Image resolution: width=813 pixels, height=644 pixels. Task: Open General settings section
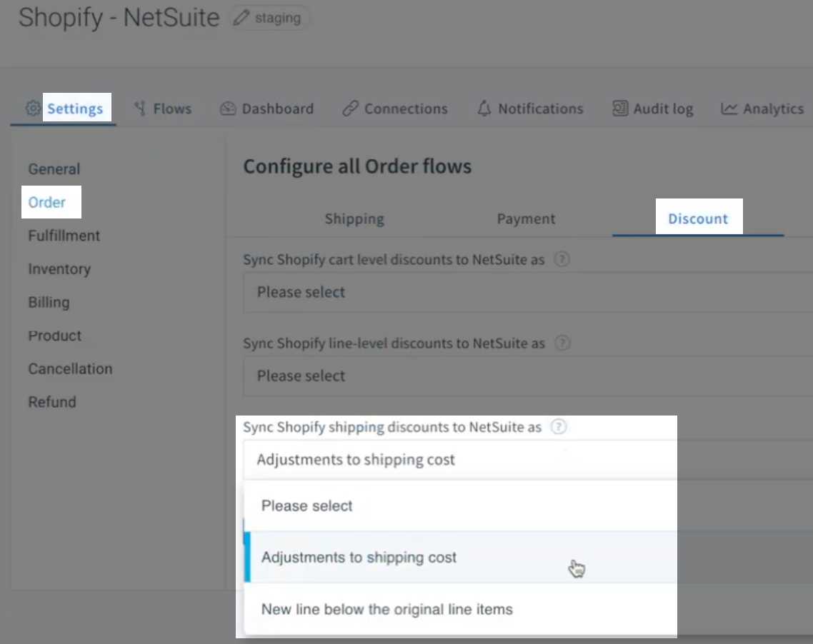(54, 169)
